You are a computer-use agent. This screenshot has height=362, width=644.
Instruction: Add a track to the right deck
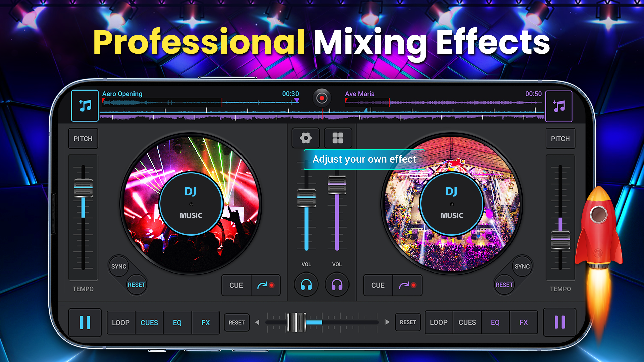(558, 105)
